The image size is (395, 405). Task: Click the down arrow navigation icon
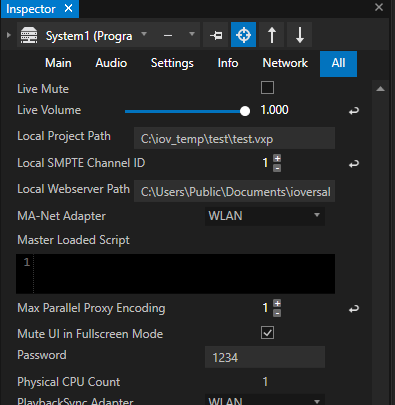(299, 35)
